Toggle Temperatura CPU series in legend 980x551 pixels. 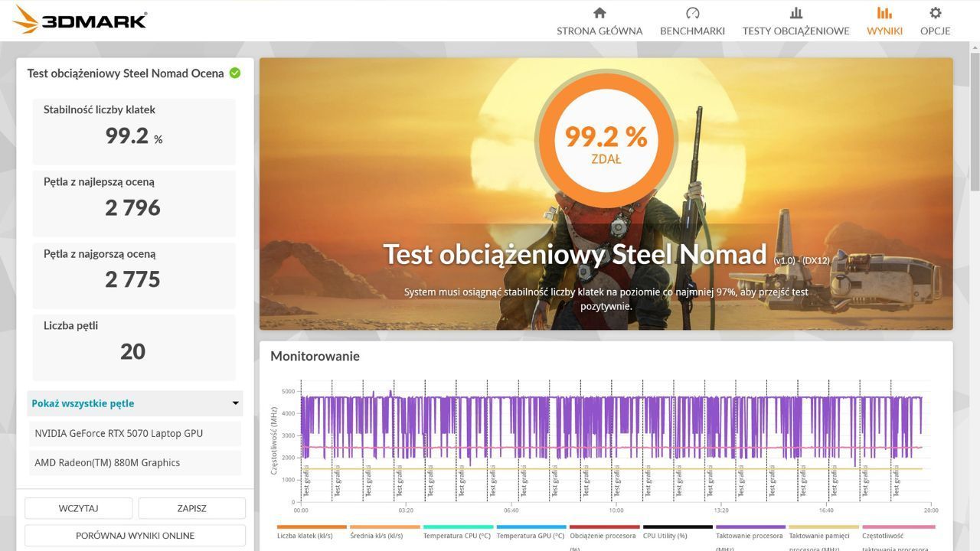[x=458, y=535]
